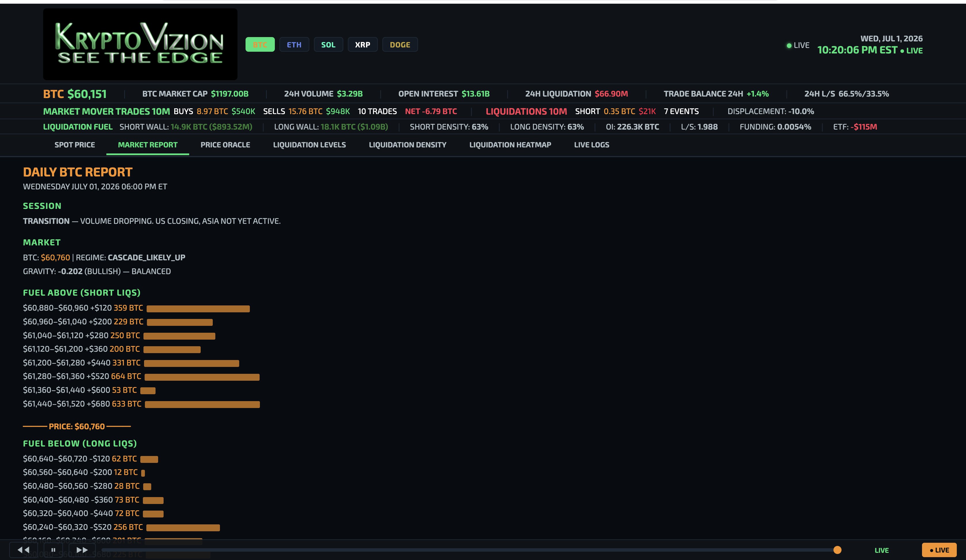966x560 pixels.
Task: Click the Fuel Above (Short Liqs) heading
Action: coord(82,292)
